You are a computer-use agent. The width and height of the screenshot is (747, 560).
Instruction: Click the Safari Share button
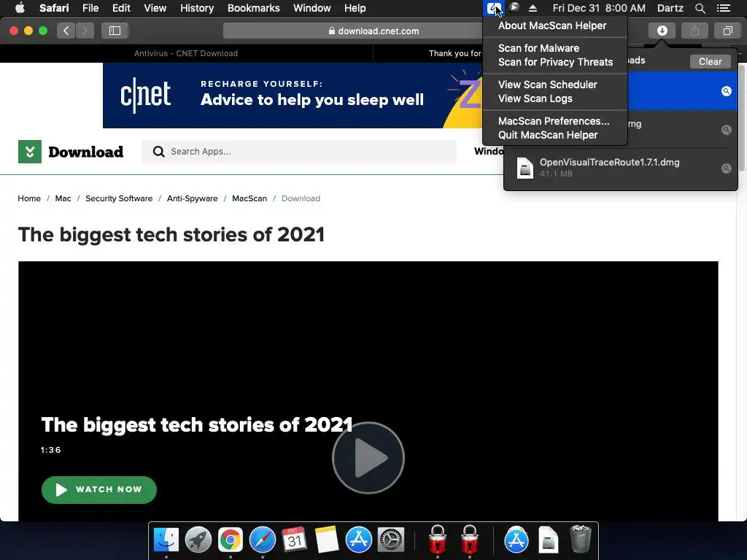[x=694, y=31]
